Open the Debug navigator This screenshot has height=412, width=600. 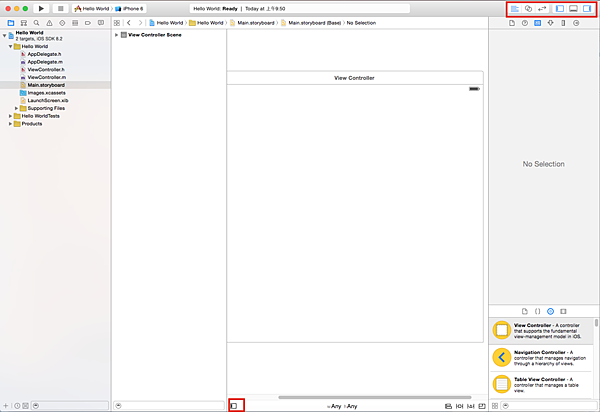click(75, 23)
